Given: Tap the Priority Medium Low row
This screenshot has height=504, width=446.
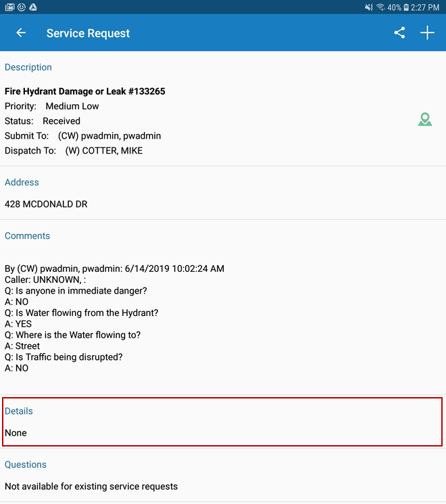Looking at the screenshot, I should [52, 106].
